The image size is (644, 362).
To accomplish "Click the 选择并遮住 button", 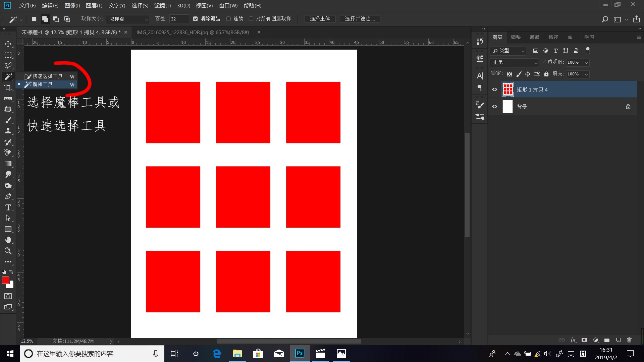I will coord(360,19).
